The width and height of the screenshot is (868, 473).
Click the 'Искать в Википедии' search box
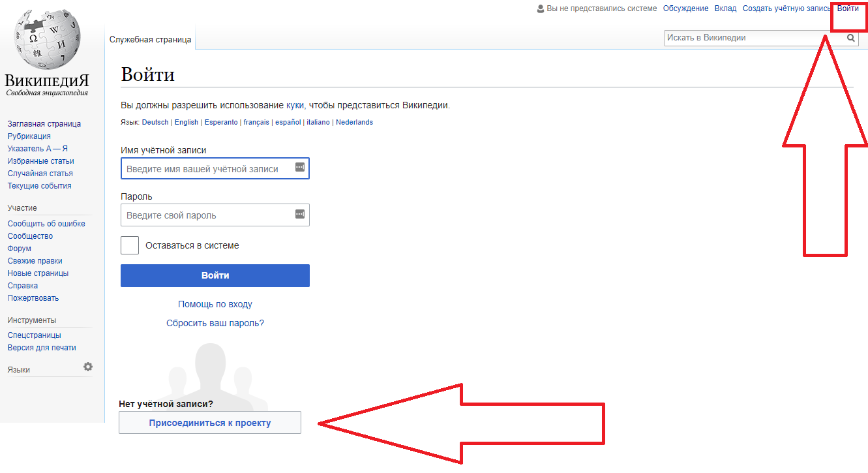[753, 38]
